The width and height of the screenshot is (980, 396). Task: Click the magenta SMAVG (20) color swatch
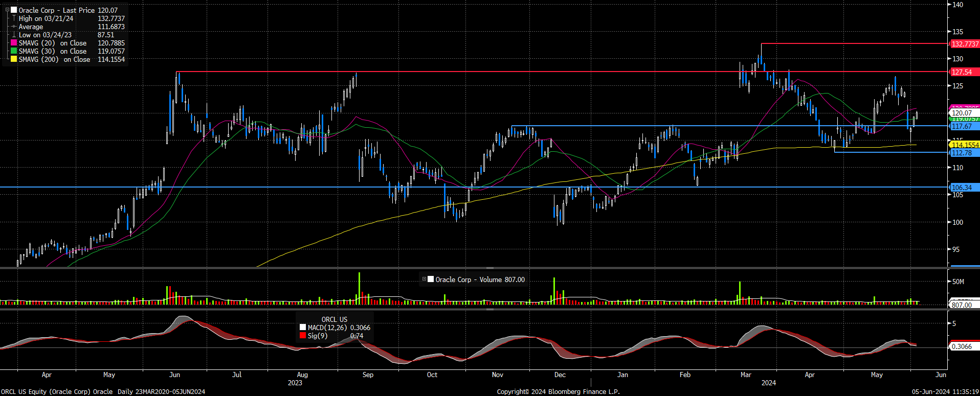coord(14,43)
